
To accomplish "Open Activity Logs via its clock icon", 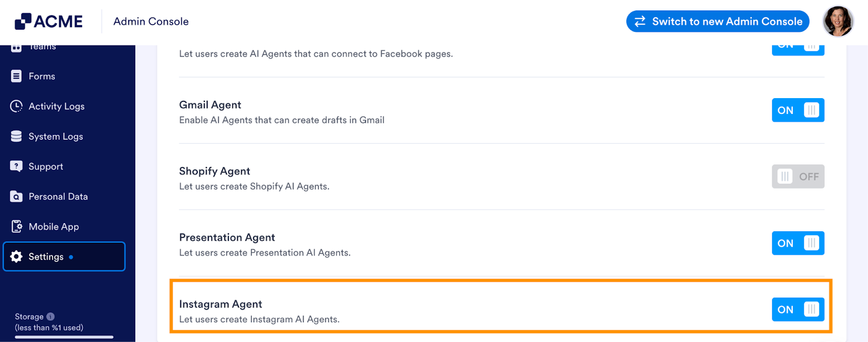I will [16, 106].
